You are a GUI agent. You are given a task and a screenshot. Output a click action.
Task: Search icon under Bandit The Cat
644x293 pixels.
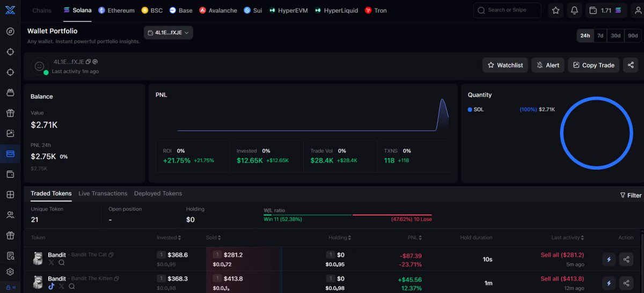pyautogui.click(x=62, y=263)
